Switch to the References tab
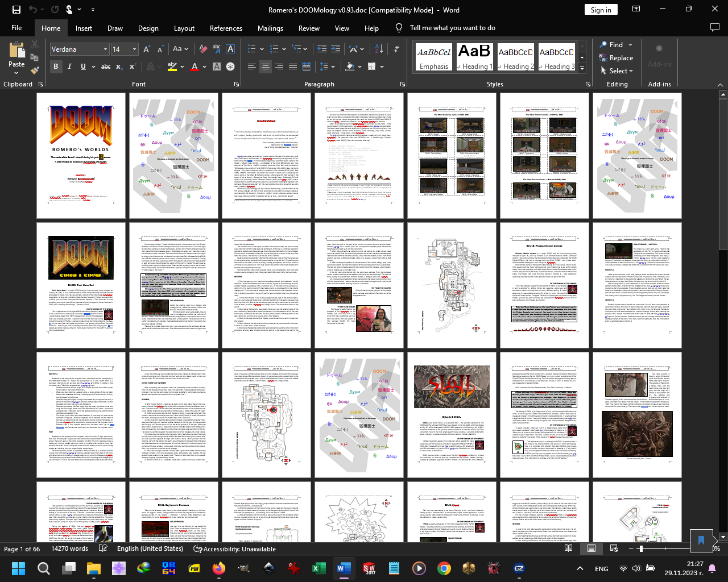Screen dimensions: 728x582 pos(226,28)
